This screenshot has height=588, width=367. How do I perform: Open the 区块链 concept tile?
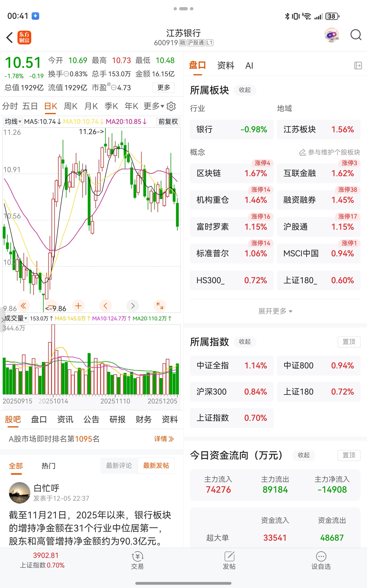tap(232, 173)
